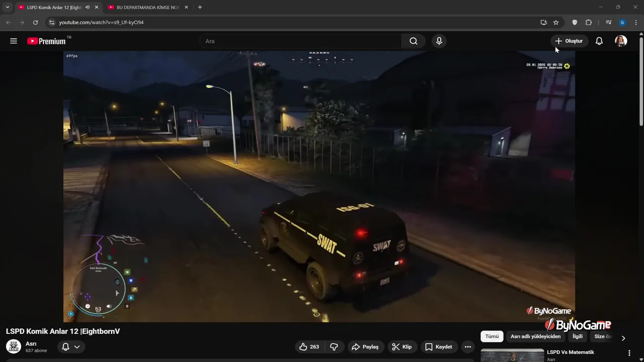The height and width of the screenshot is (362, 644).
Task: Open options for LSPD Vs Matematik video
Action: [629, 353]
